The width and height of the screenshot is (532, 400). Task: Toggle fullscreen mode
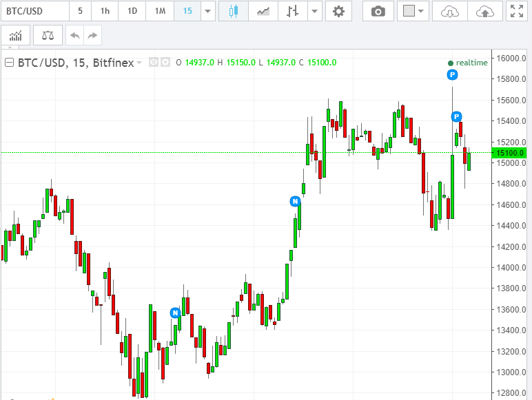pyautogui.click(x=517, y=11)
